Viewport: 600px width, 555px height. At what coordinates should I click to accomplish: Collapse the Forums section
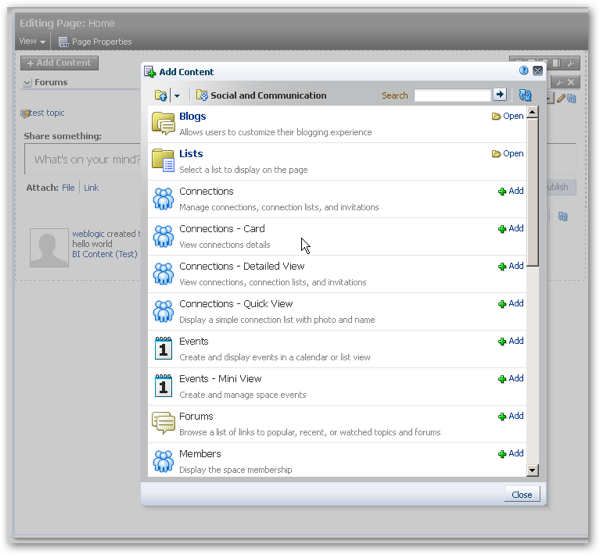(27, 83)
